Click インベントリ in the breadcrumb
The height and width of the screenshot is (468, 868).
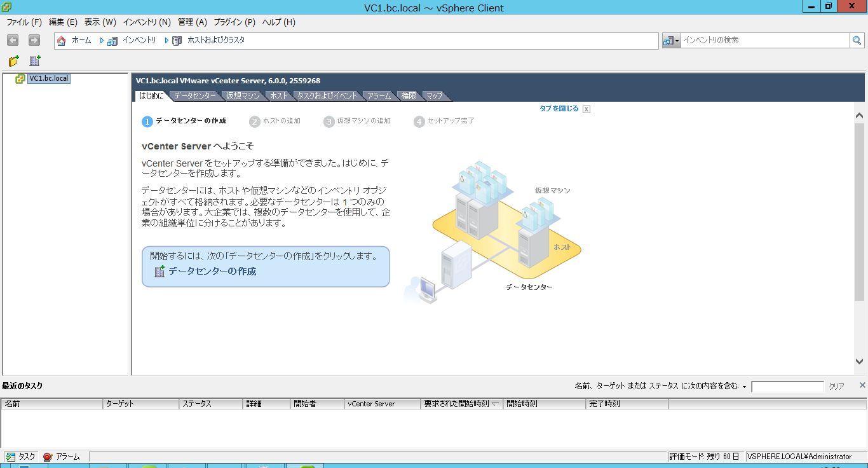(x=139, y=40)
